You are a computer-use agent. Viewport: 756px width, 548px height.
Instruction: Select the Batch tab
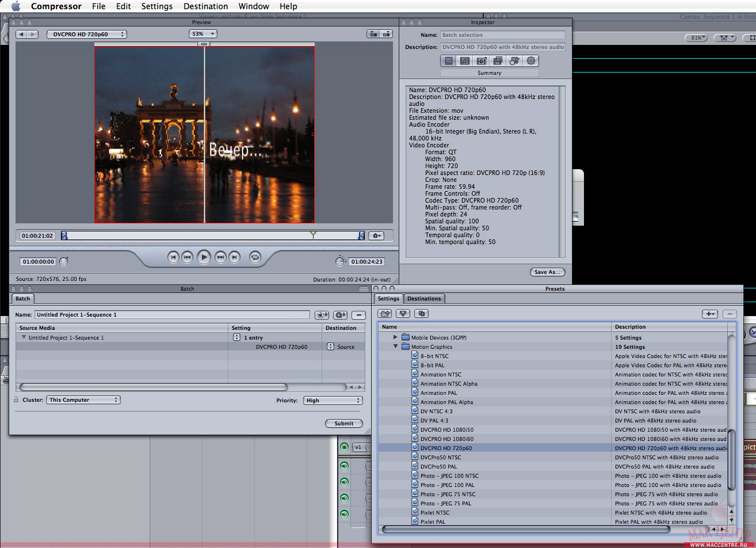click(x=23, y=298)
